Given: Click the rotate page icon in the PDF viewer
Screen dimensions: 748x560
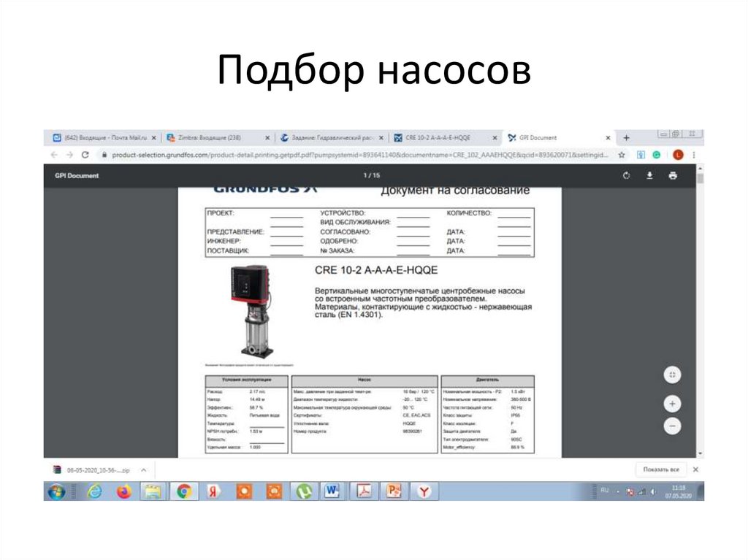Looking at the screenshot, I should (x=626, y=176).
